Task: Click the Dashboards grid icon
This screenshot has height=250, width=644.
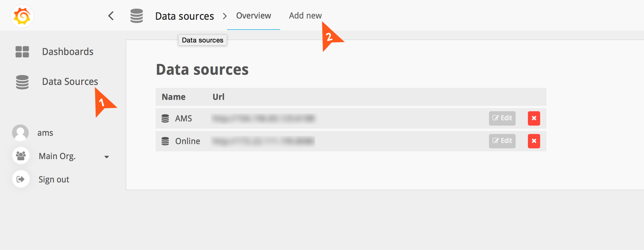Action: (22, 52)
